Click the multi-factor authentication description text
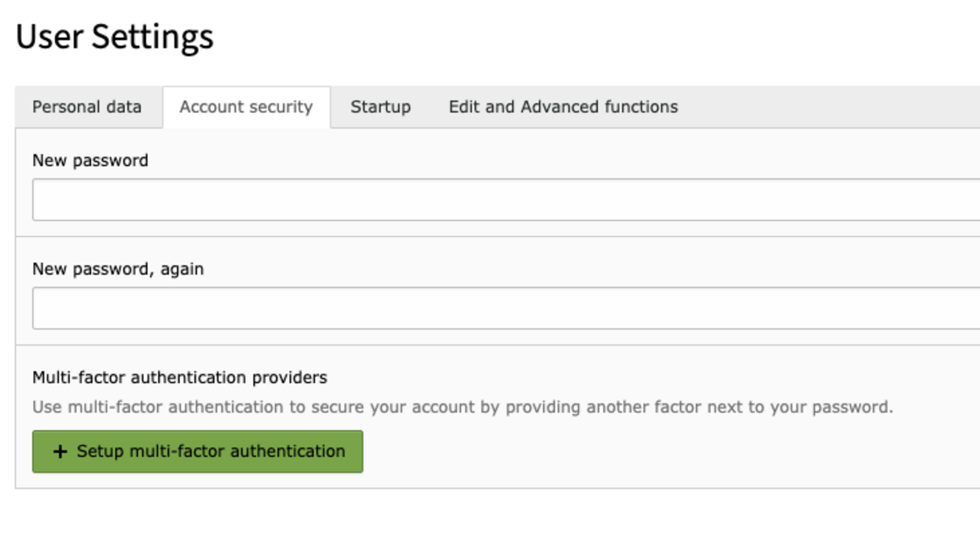 (462, 407)
